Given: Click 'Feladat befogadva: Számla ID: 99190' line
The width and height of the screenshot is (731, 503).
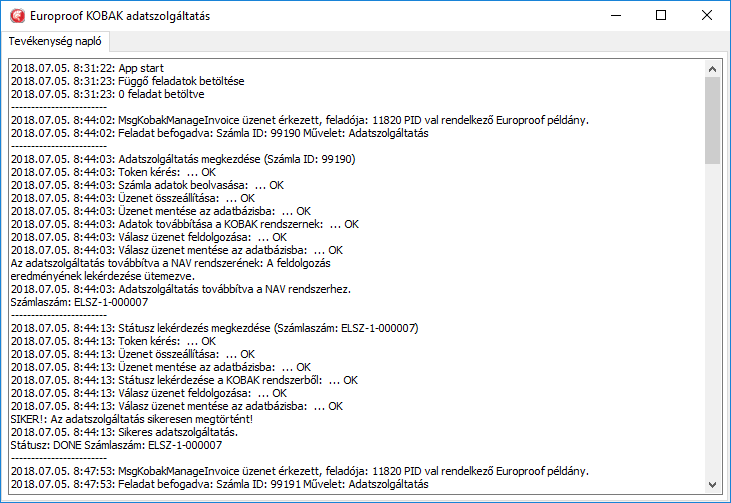Looking at the screenshot, I should click(x=219, y=132).
